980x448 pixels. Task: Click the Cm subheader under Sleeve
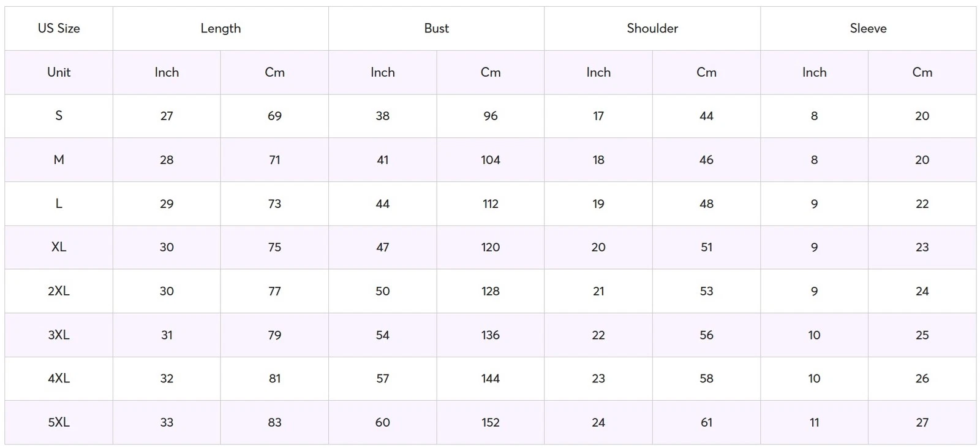tap(922, 72)
